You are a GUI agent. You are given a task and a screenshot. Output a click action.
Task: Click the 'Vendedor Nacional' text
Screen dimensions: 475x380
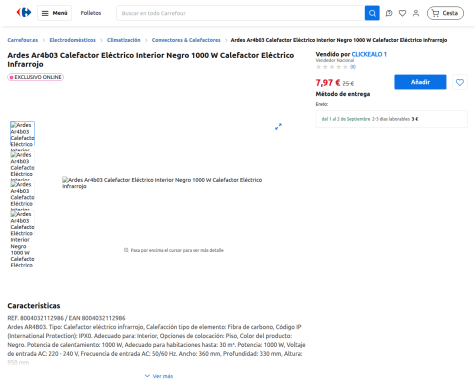[x=335, y=60]
